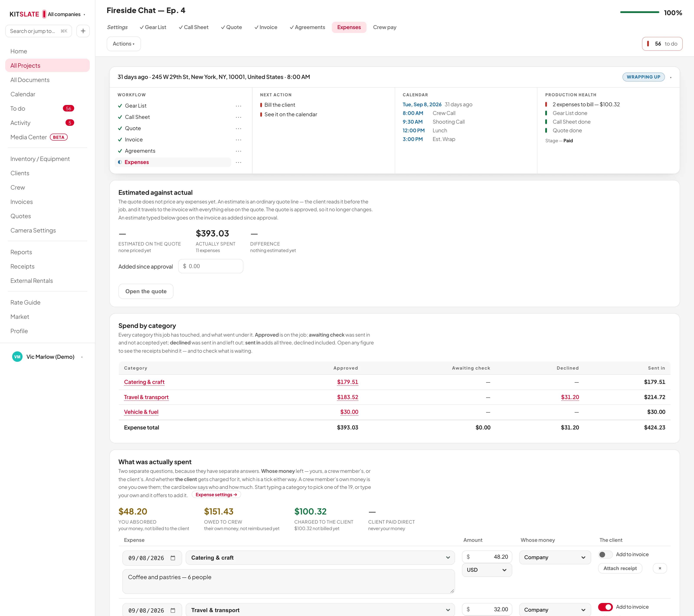Open the three-dot menu for Gear List

(x=238, y=106)
